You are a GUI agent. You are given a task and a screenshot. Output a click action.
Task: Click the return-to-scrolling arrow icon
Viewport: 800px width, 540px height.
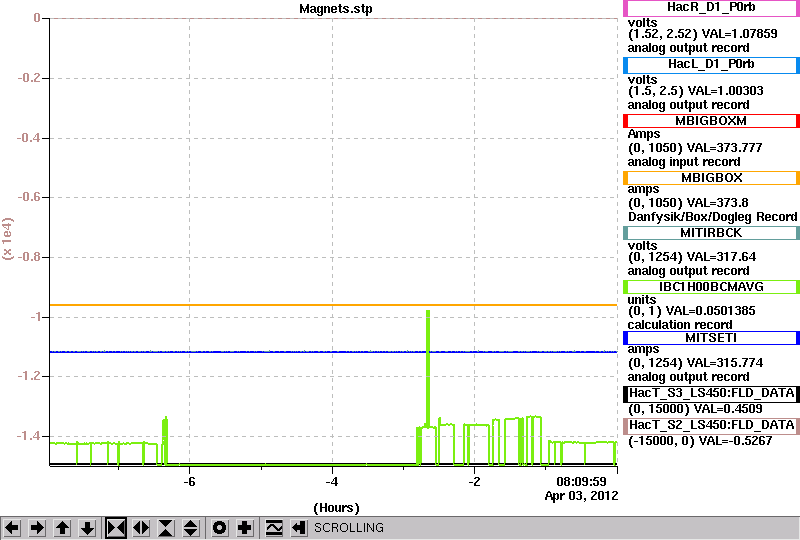pyautogui.click(x=299, y=528)
